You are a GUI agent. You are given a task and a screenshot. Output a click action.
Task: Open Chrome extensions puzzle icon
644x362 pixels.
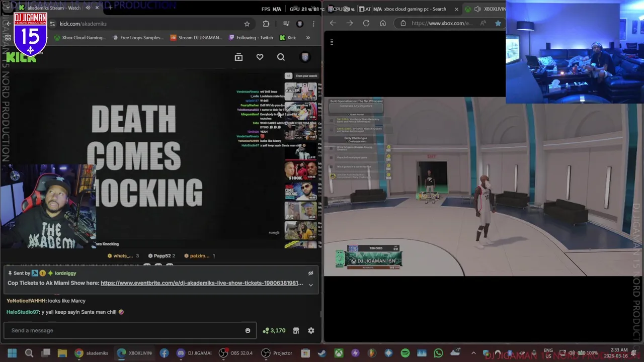click(266, 24)
